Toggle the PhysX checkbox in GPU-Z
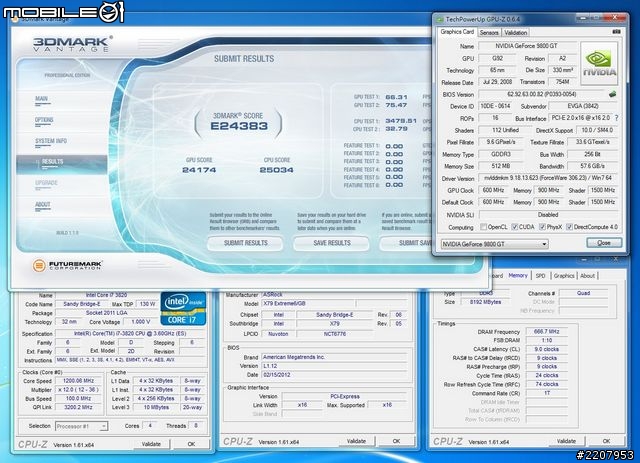640x463 pixels. [x=542, y=227]
